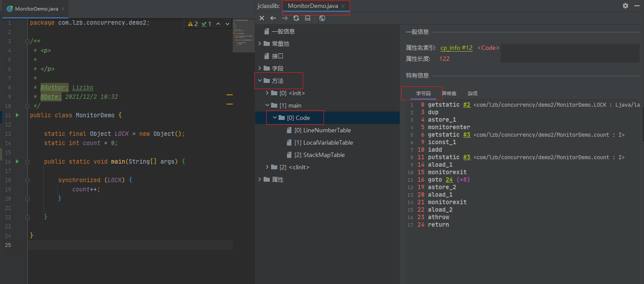Screen dimensions: 644x284
Task: Open the cp_info #12 constant pool link
Action: point(456,48)
